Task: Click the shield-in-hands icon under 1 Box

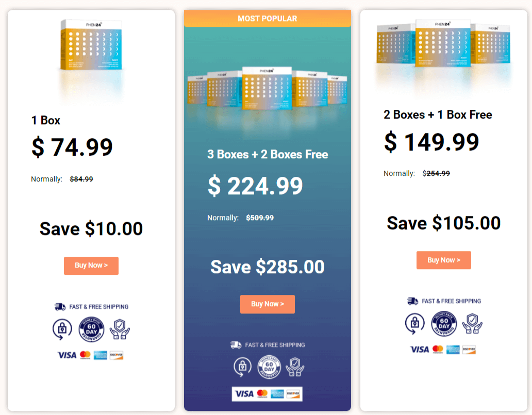Action: (120, 329)
